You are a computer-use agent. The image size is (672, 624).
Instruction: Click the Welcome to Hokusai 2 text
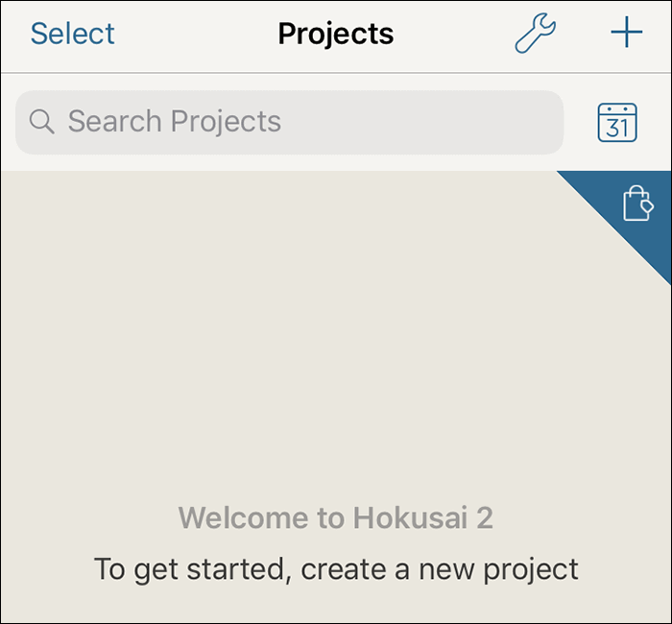(335, 518)
